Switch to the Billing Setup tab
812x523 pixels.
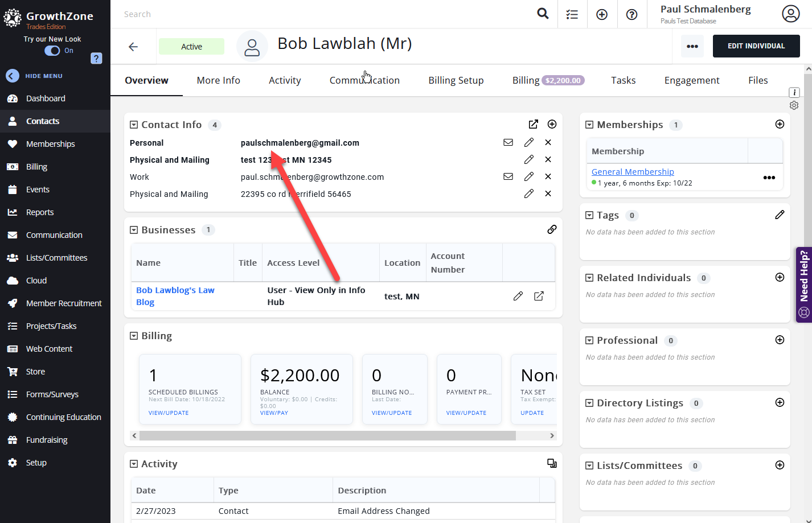[456, 80]
